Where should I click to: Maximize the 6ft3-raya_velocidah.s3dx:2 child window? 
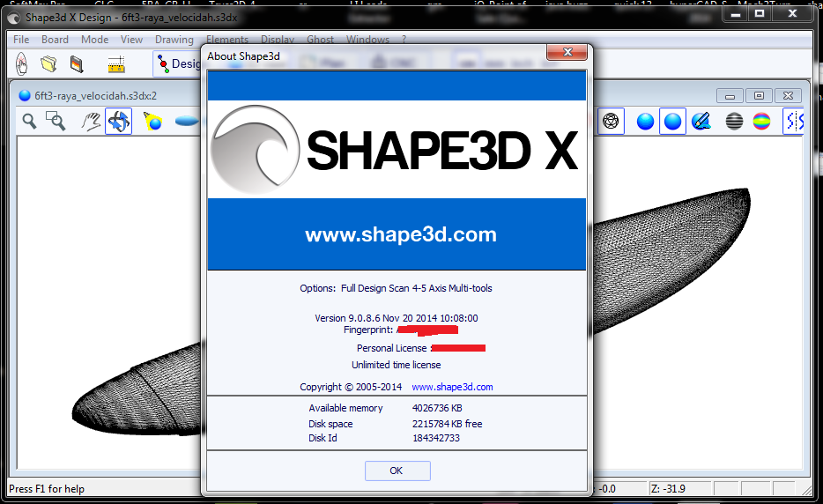click(759, 95)
